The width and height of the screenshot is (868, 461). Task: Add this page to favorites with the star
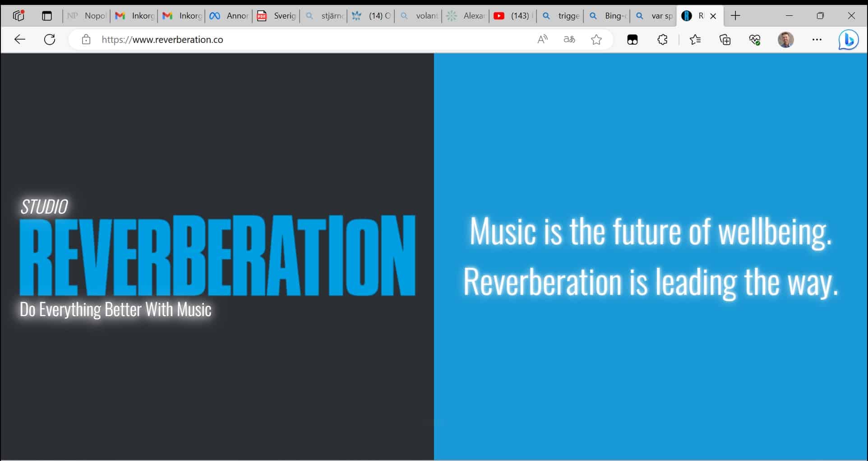596,40
